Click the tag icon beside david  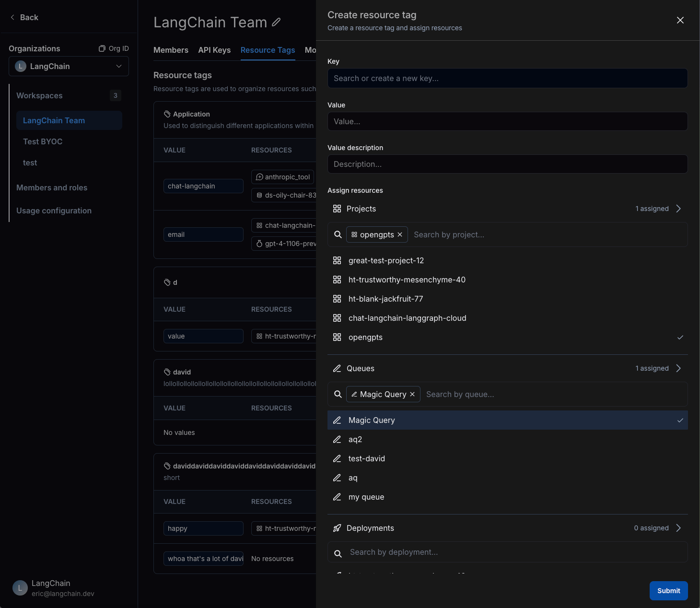coord(167,372)
